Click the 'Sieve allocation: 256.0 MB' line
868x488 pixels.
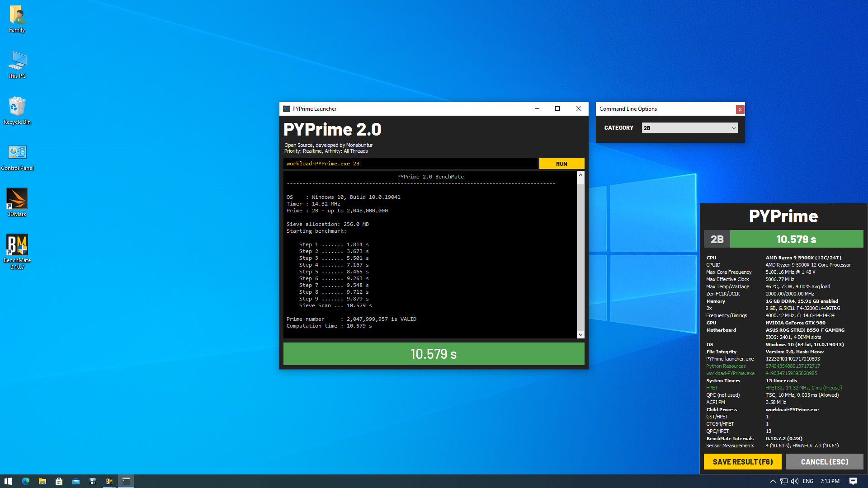tap(327, 225)
